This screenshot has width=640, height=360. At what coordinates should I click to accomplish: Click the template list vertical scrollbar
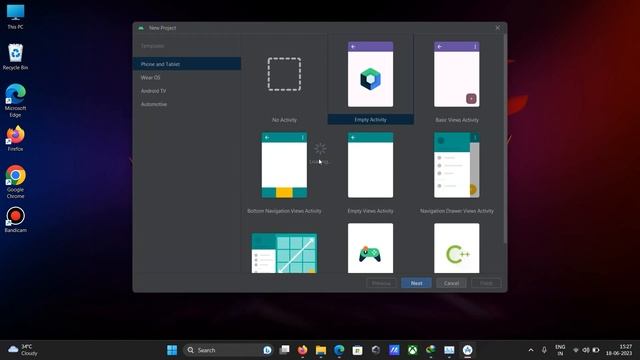coord(505,139)
